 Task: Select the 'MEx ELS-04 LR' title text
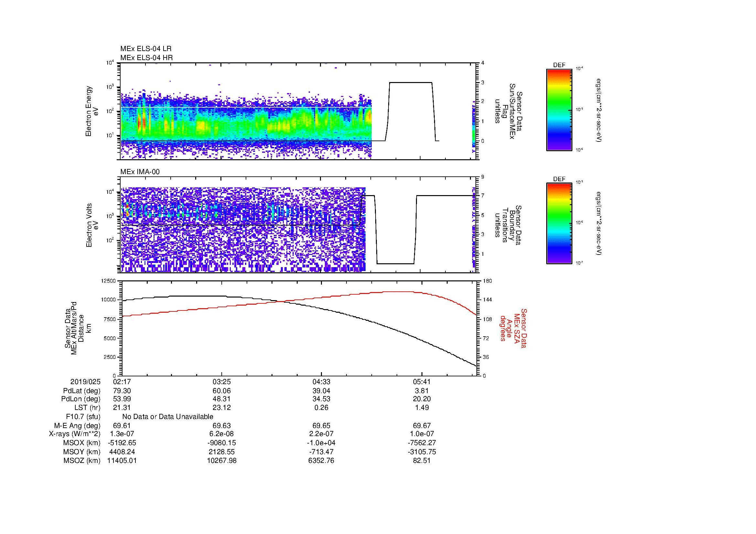(x=146, y=49)
